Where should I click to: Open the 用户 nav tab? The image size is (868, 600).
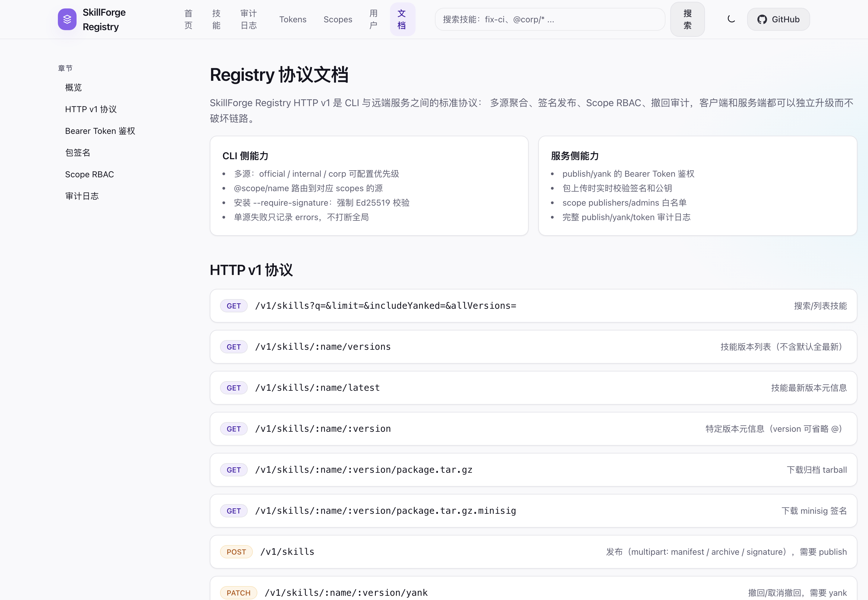tap(373, 19)
